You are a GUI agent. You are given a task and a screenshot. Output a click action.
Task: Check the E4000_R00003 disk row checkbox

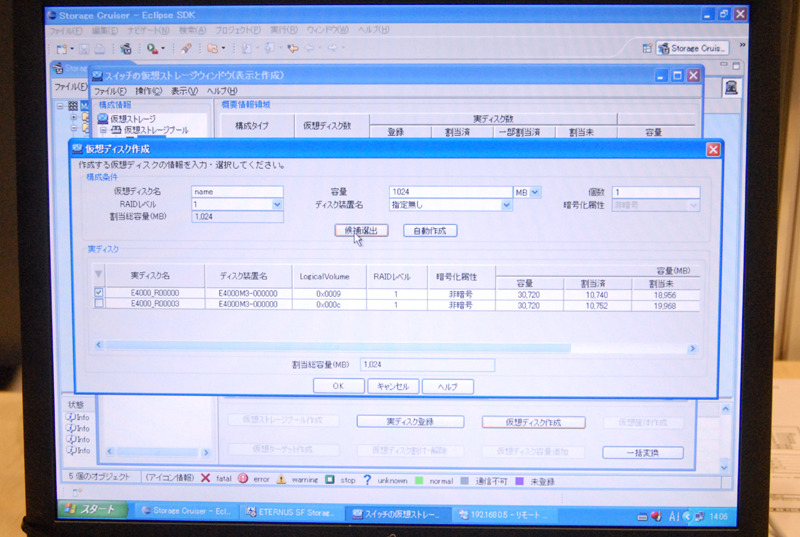click(x=98, y=303)
